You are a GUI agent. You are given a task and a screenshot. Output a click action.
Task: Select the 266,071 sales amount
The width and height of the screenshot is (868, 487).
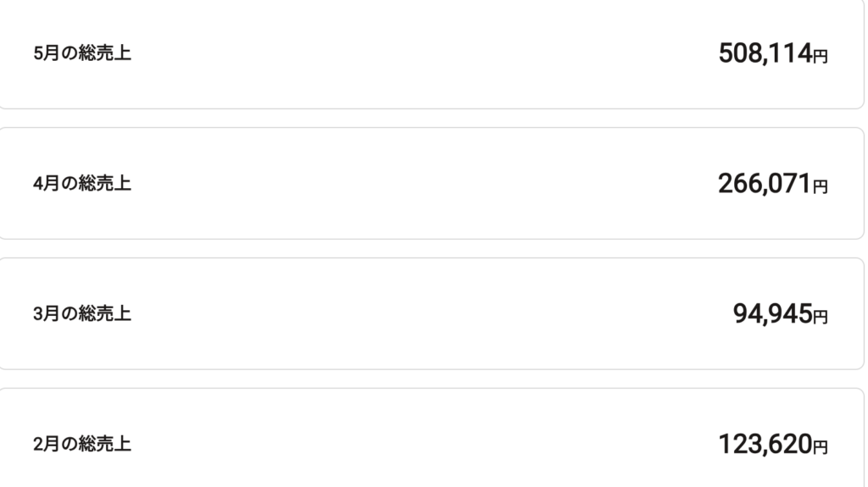pyautogui.click(x=765, y=184)
